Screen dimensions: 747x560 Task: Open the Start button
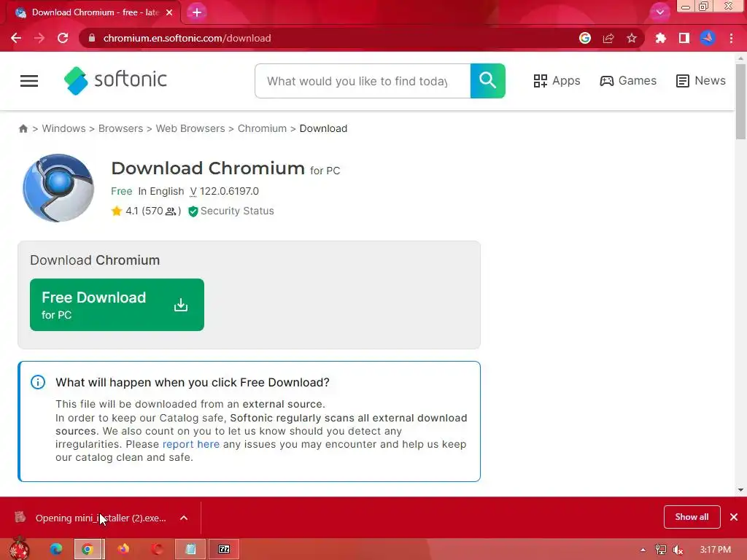(19, 549)
